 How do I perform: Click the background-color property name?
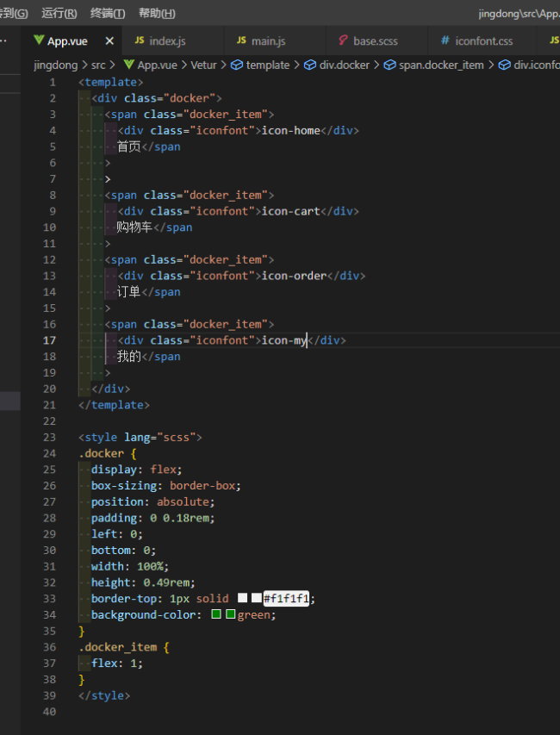click(143, 614)
